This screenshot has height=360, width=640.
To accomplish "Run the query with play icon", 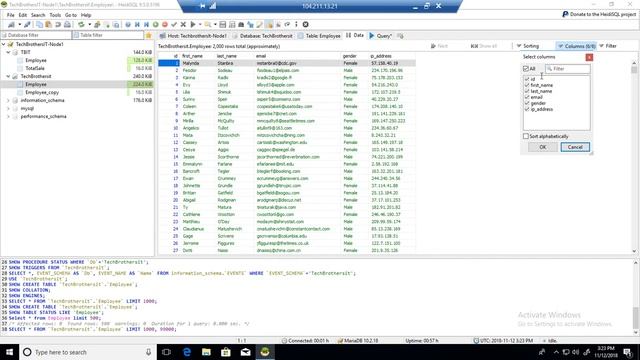I will [193, 24].
